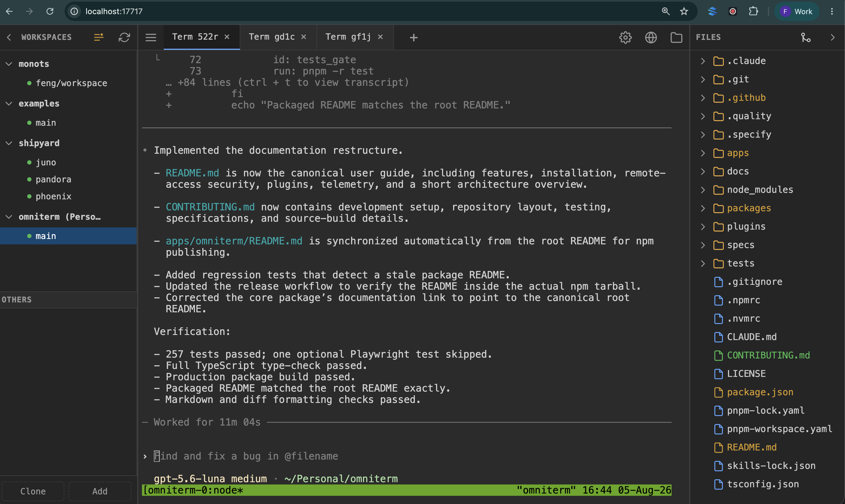Expand the node_modules folder
Image resolution: width=845 pixels, height=504 pixels.
pyautogui.click(x=703, y=190)
